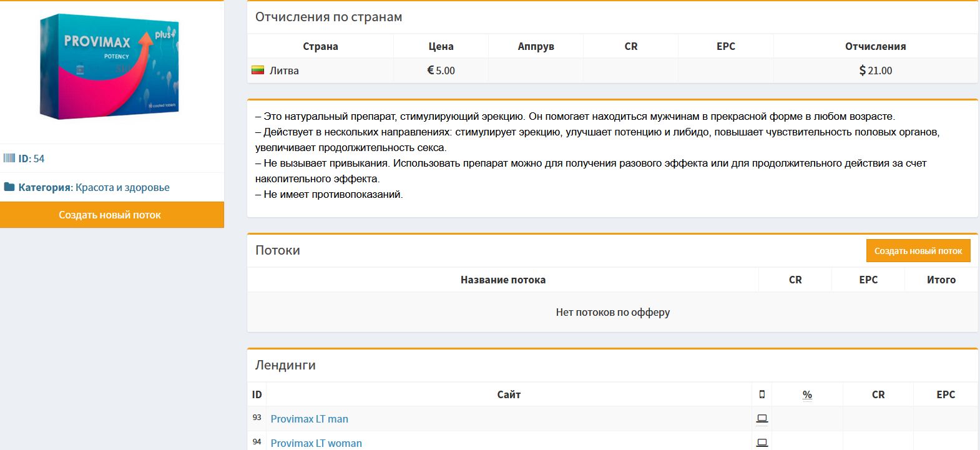
Task: Click the Отчисления по странам panel heading
Action: [328, 17]
